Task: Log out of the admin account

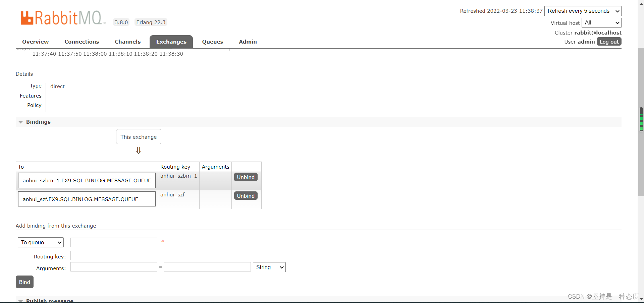Action: tap(609, 42)
